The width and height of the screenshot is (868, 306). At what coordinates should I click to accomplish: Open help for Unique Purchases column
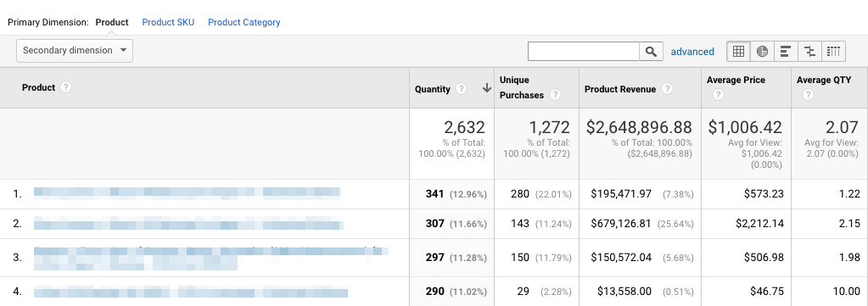(x=555, y=95)
